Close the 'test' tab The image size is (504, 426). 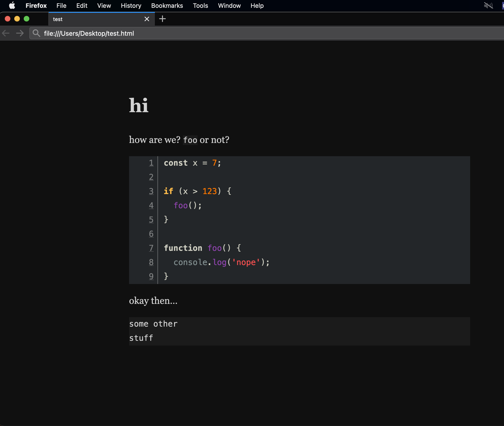tap(147, 19)
